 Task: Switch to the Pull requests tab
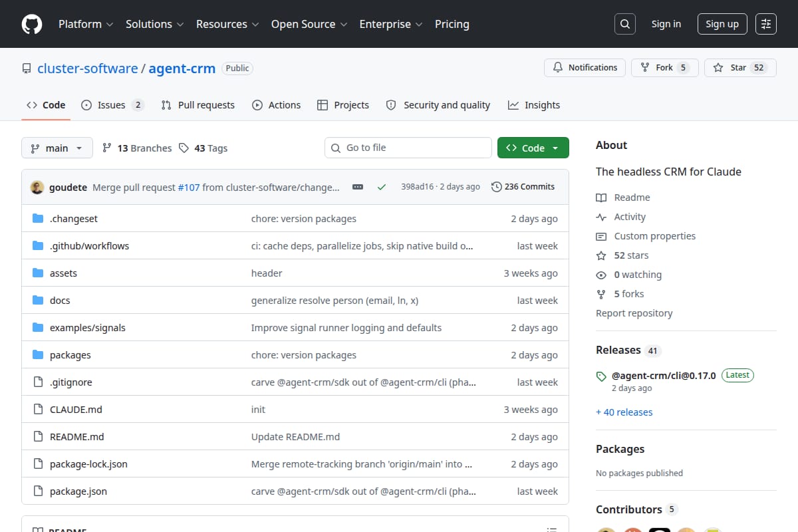coord(198,105)
